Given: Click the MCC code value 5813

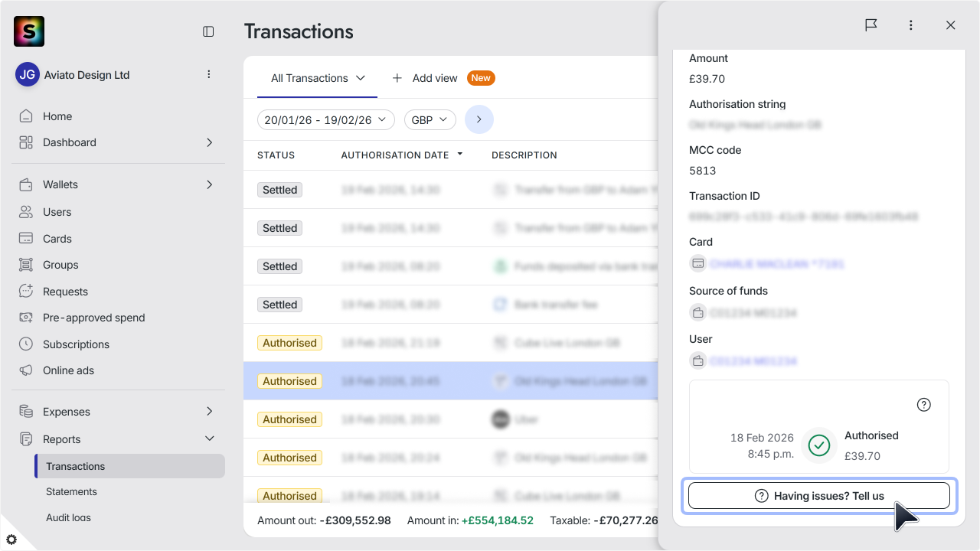Looking at the screenshot, I should pyautogui.click(x=703, y=171).
